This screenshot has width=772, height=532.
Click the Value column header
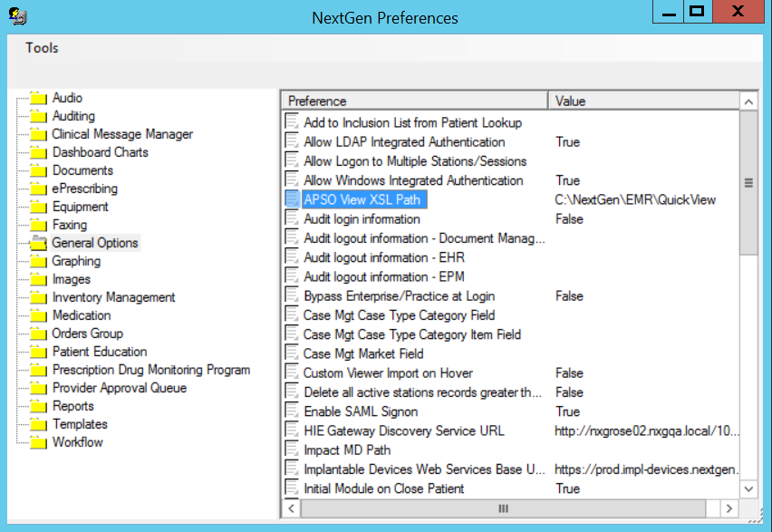[644, 101]
